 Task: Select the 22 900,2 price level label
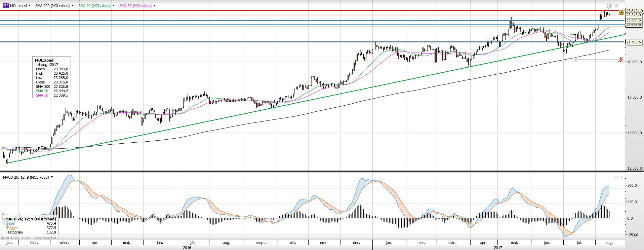pos(634,21)
